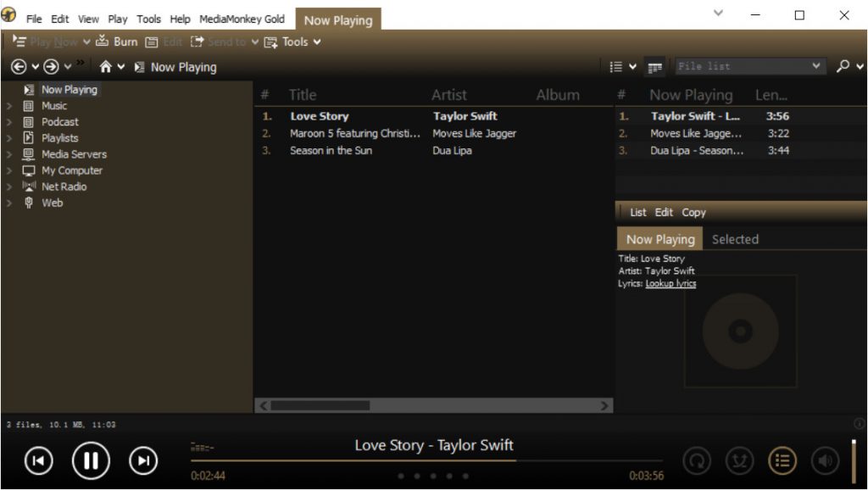This screenshot has height=490, width=868.
Task: Select 'Moves Like Jagge...' in Now Playing list
Action: tap(741, 133)
